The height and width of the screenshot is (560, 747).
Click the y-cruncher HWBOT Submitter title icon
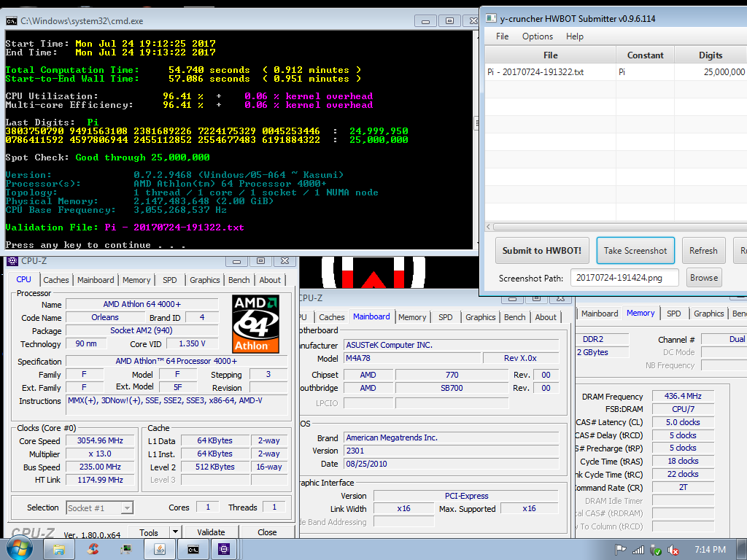[491, 18]
